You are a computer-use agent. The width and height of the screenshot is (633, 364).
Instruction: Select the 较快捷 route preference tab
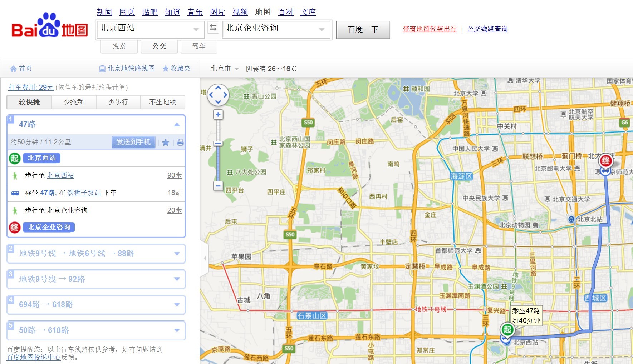29,102
